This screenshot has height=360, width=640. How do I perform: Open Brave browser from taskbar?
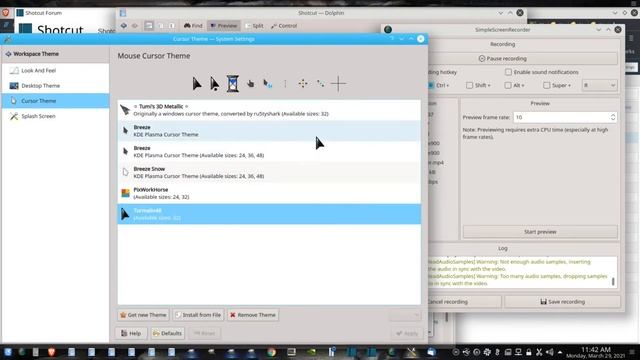[x=51, y=352]
